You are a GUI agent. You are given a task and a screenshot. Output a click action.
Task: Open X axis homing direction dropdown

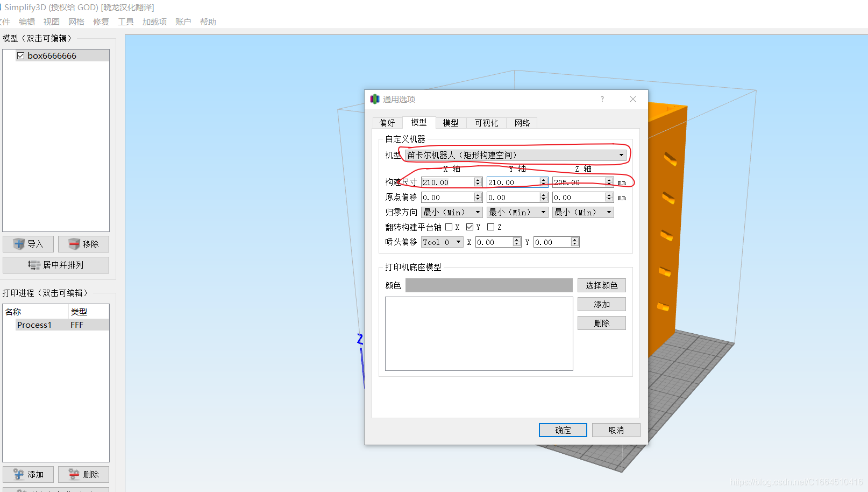pyautogui.click(x=452, y=212)
